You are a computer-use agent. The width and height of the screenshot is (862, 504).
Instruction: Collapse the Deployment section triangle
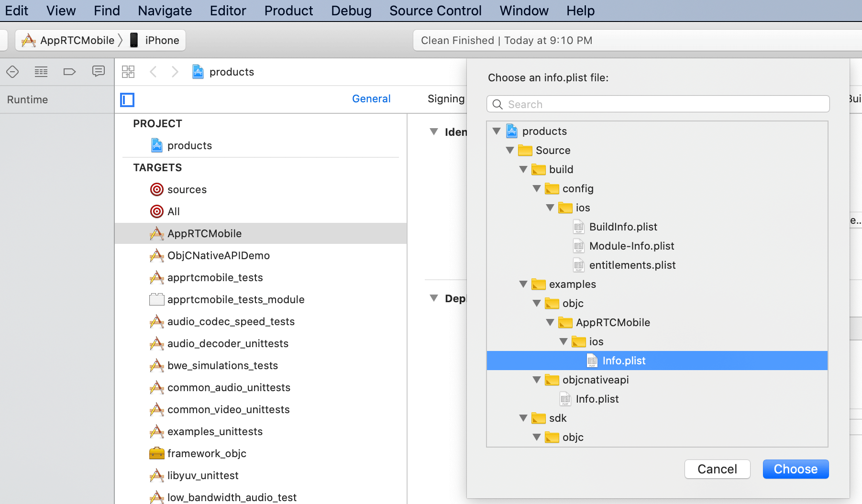(x=434, y=298)
